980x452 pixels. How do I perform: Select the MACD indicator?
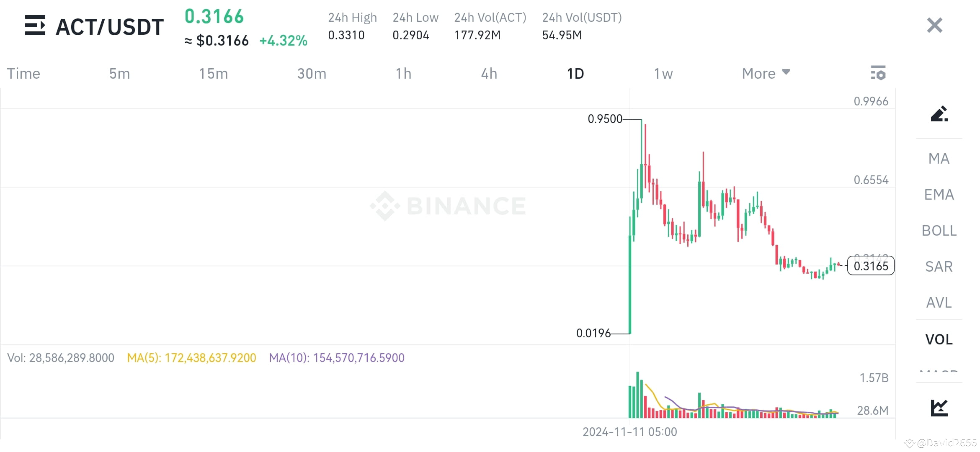pos(938,372)
